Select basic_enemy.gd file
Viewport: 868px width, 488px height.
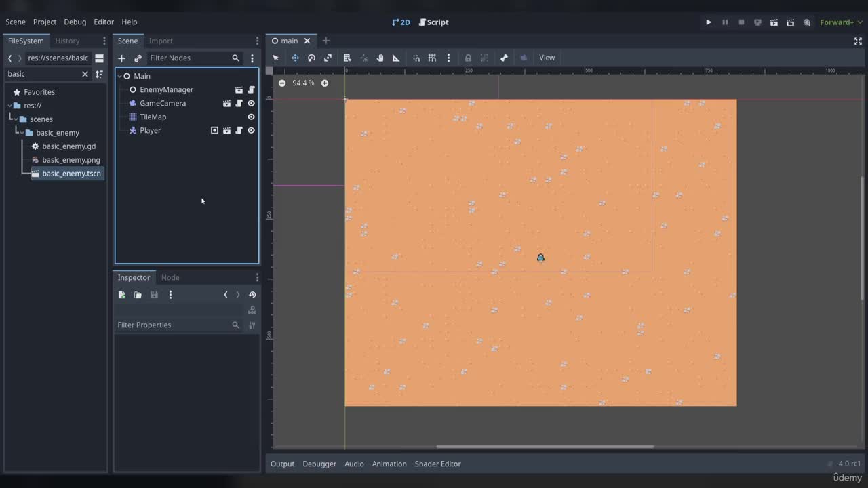(x=68, y=146)
